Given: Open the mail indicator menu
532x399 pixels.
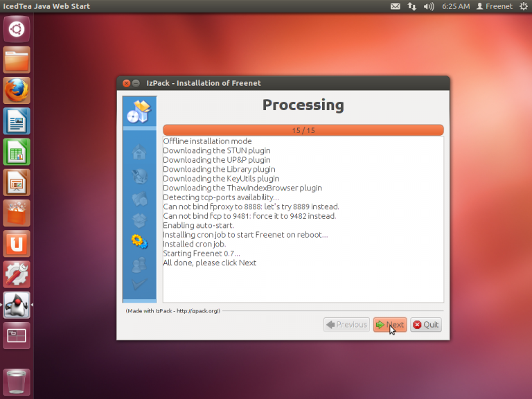Looking at the screenshot, I should coord(396,6).
